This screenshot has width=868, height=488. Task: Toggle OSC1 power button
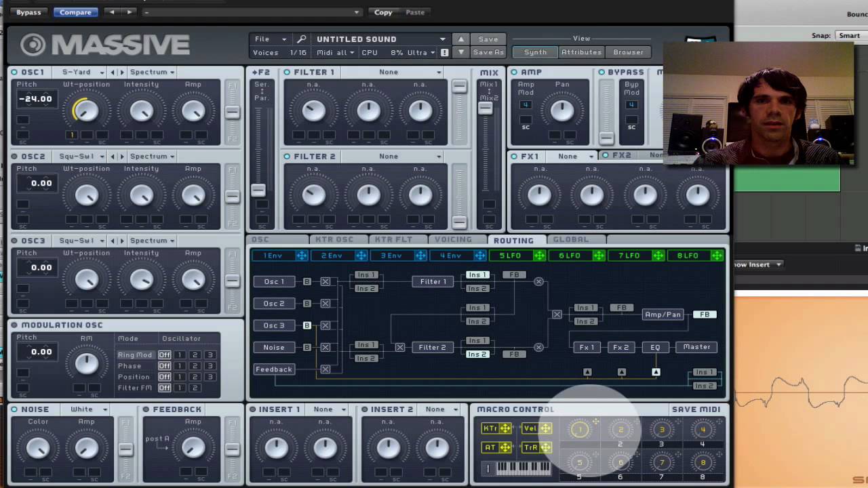[x=14, y=72]
